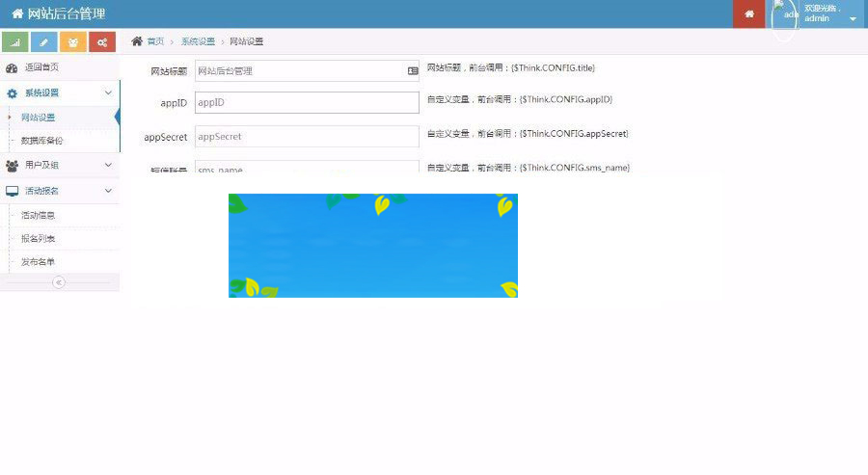Click the card icon in 网站标题 field

(x=413, y=70)
